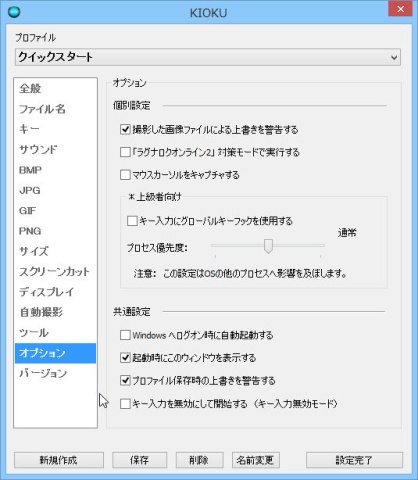Enable 「ラグナロクオンライン2」対策モードで実行する checkbox
Screen dimensions: 418x480
pos(125,152)
